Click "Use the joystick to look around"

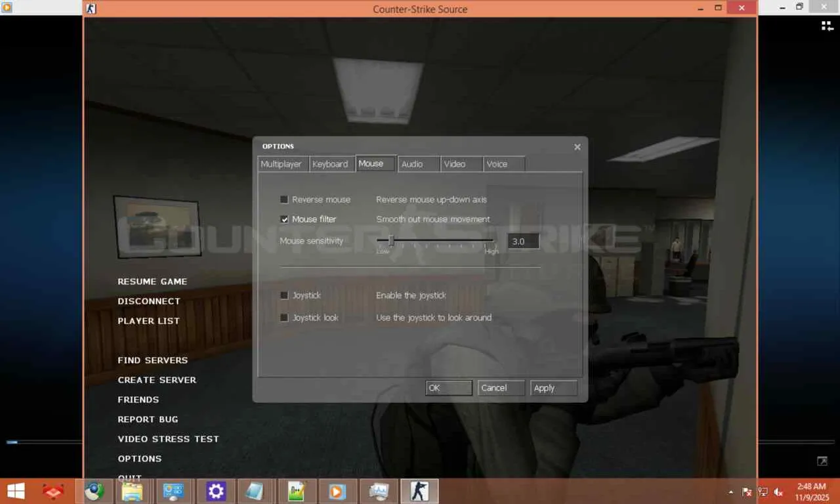click(434, 318)
